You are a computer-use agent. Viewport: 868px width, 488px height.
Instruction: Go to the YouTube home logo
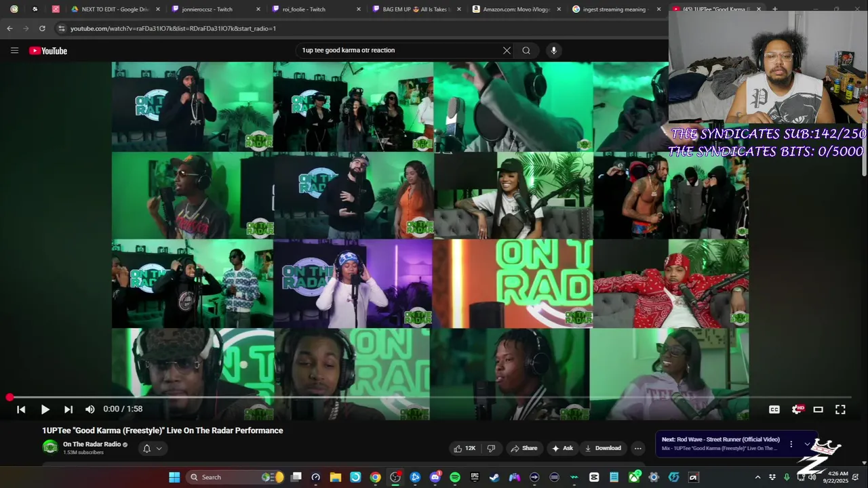[48, 51]
